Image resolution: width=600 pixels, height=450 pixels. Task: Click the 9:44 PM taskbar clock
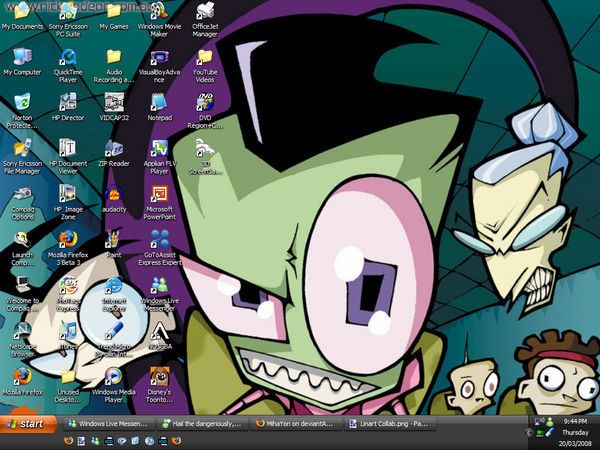click(x=575, y=422)
